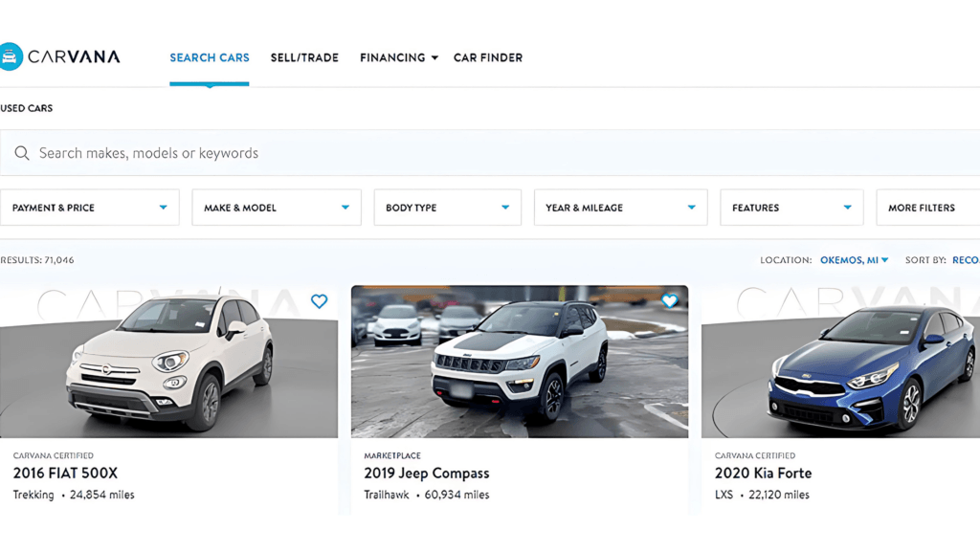The width and height of the screenshot is (980, 551).
Task: Open the 2020 Kia Forte listing title
Action: [x=763, y=474]
